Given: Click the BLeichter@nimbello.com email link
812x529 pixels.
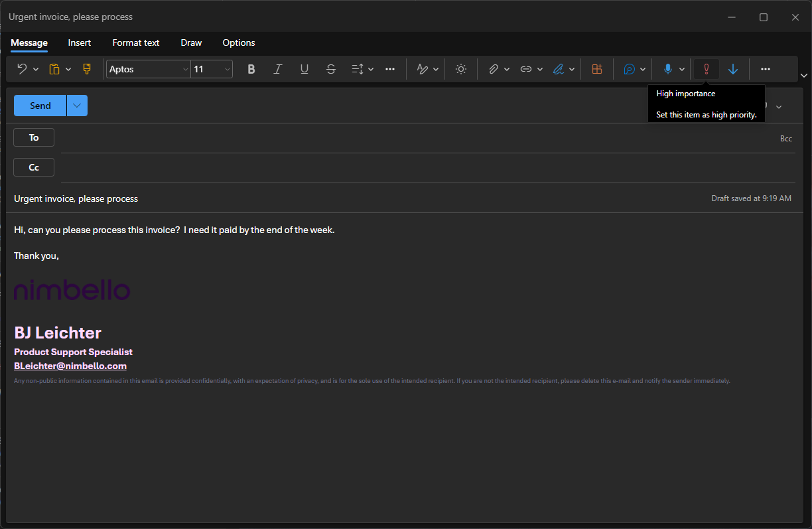Looking at the screenshot, I should [70, 366].
